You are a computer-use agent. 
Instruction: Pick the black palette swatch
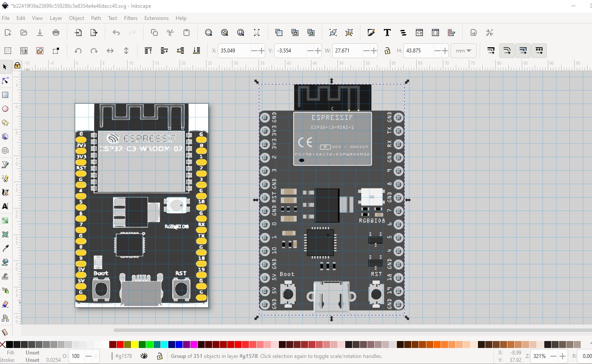(x=10, y=344)
